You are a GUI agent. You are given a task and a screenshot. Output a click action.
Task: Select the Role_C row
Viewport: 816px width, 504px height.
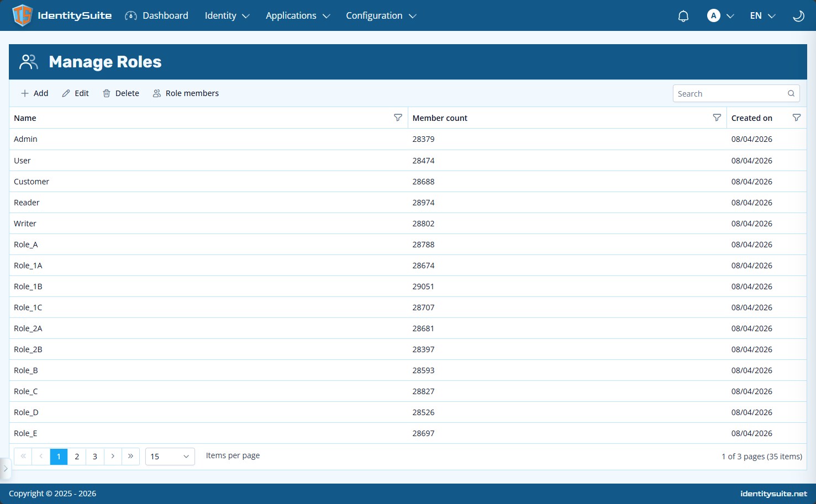tap(408, 391)
